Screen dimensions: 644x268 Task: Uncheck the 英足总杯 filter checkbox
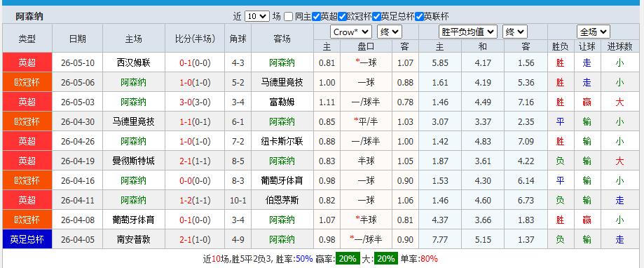[376, 17]
